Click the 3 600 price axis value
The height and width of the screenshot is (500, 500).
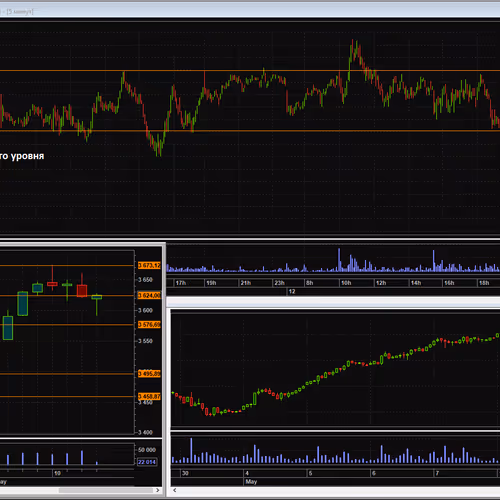[x=145, y=310]
